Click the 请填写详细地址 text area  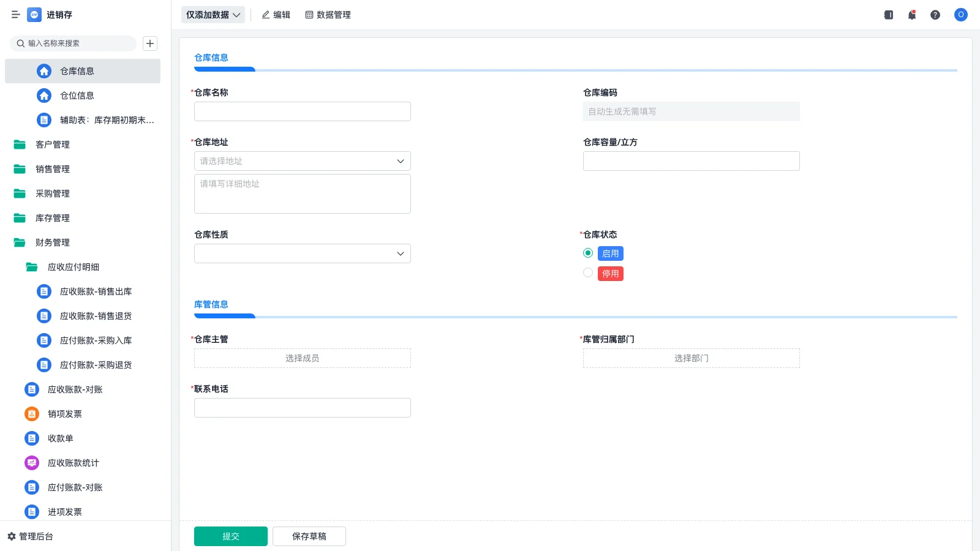[x=303, y=194]
